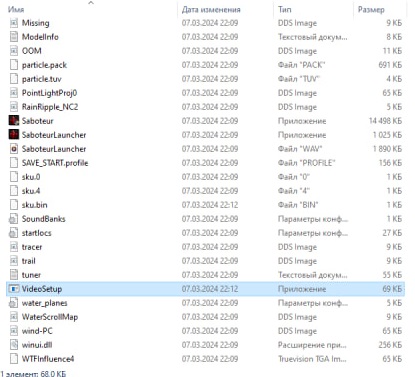The image size is (415, 377).
Task: Click the sort arrow above the Имя column
Action: pos(91,3)
